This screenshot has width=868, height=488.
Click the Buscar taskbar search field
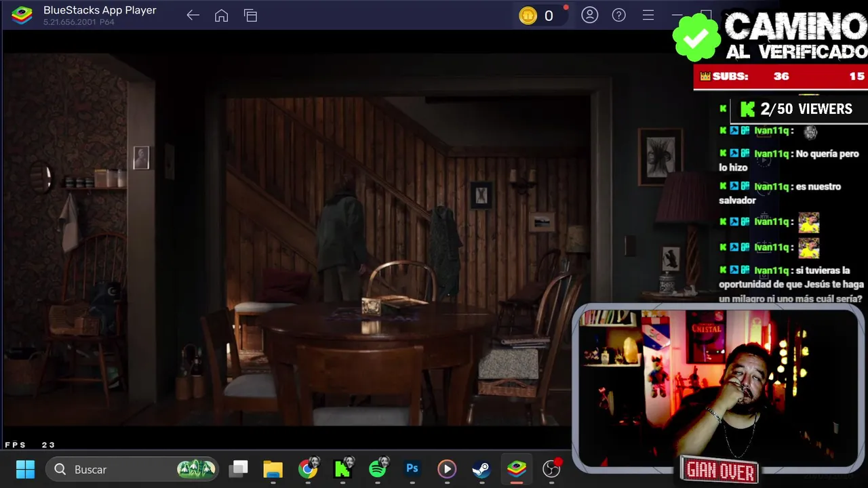132,469
